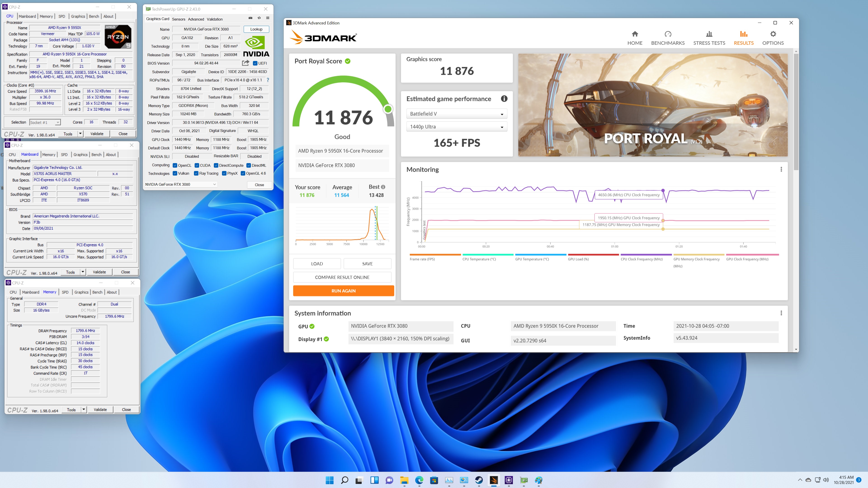The image size is (868, 488).
Task: Click the Lookup button in GPU-Z
Action: (x=256, y=29)
